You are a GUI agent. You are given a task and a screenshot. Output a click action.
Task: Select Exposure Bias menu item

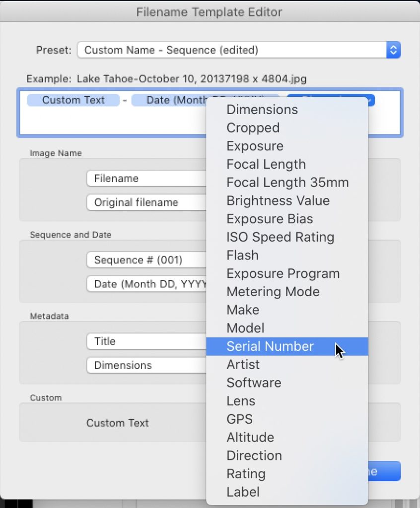270,219
